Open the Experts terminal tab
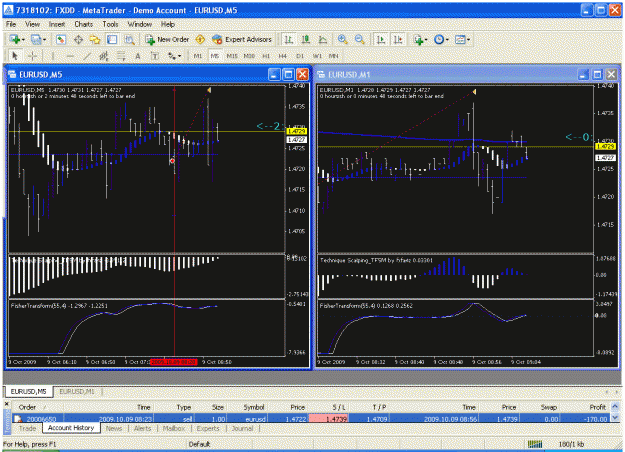This screenshot has width=625, height=452. point(208,428)
